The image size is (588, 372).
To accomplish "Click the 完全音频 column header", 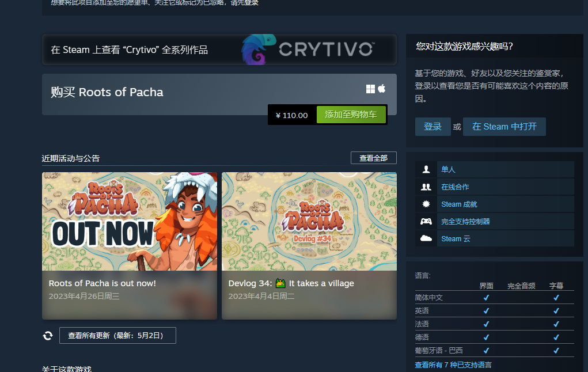I will point(521,286).
